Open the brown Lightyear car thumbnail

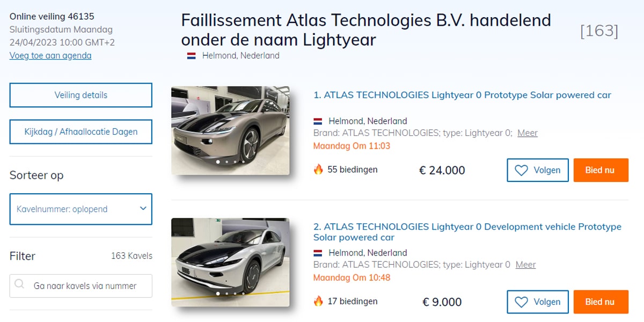pyautogui.click(x=230, y=130)
